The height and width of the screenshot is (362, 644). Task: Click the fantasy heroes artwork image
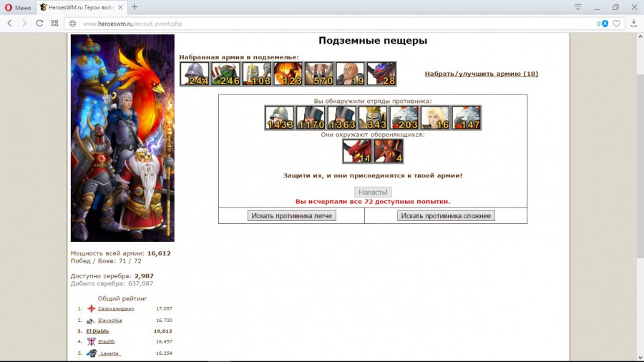pyautogui.click(x=122, y=138)
